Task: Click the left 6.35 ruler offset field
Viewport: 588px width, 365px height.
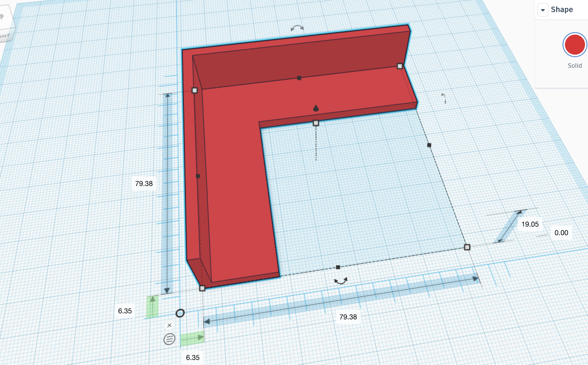Action: [x=125, y=311]
